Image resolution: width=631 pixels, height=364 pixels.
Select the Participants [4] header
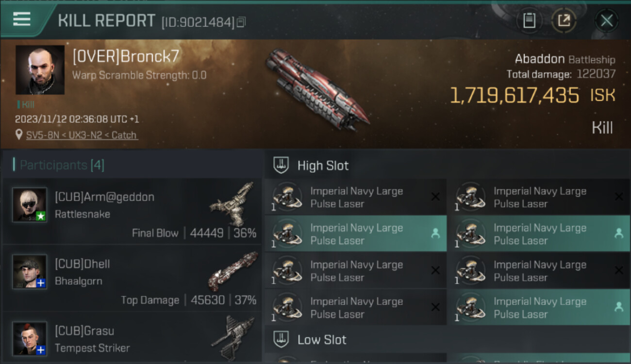59,165
